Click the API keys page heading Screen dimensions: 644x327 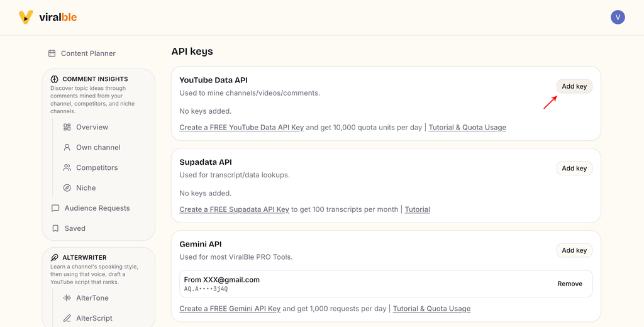[192, 52]
